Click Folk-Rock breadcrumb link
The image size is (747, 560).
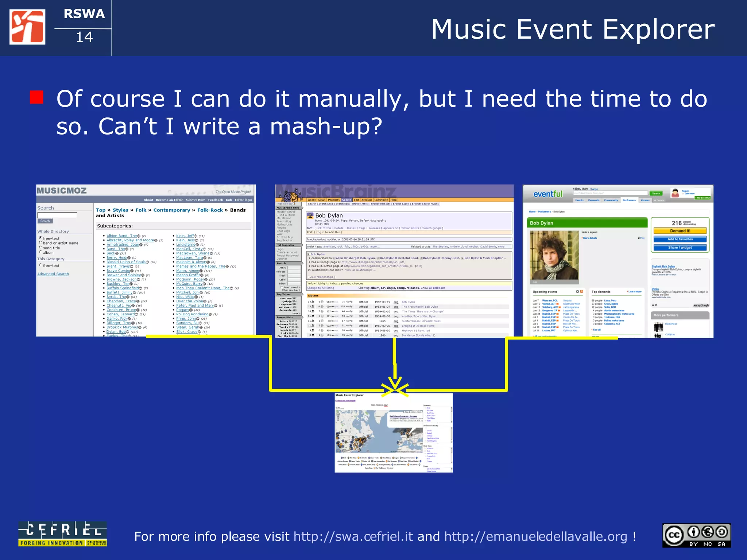click(x=210, y=210)
